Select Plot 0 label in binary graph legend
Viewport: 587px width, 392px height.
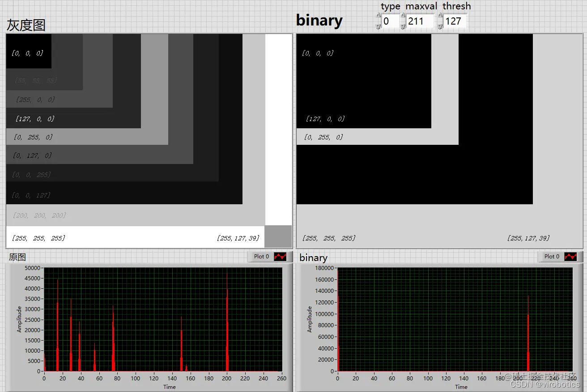tap(552, 257)
